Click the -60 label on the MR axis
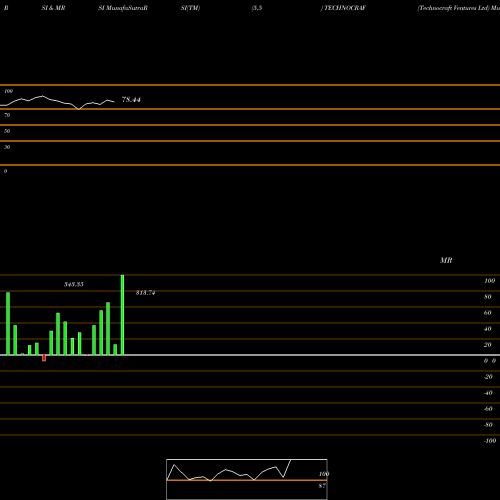The image size is (500, 500). click(488, 409)
